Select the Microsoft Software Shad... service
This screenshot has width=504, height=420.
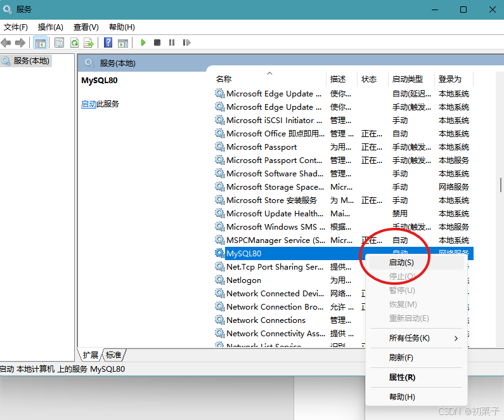tap(344, 174)
